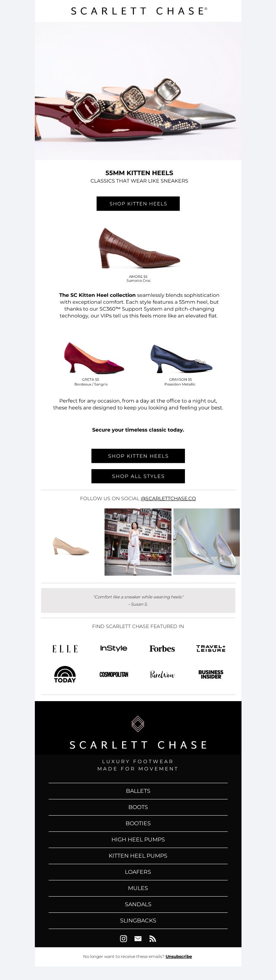Screen dimensions: 276x980
Task: Click the Shop All Styles button
Action: pos(138,476)
